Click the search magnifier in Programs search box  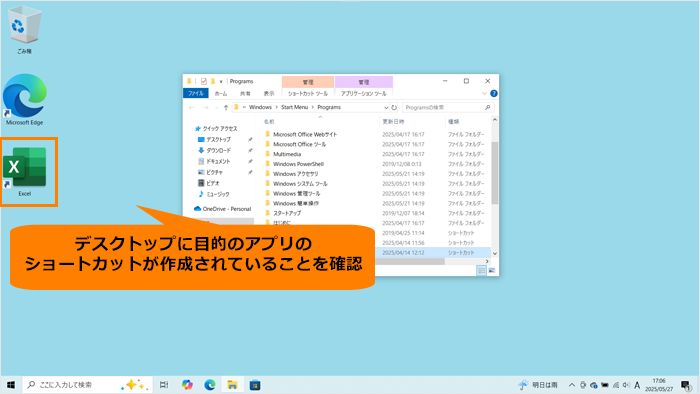(488, 108)
